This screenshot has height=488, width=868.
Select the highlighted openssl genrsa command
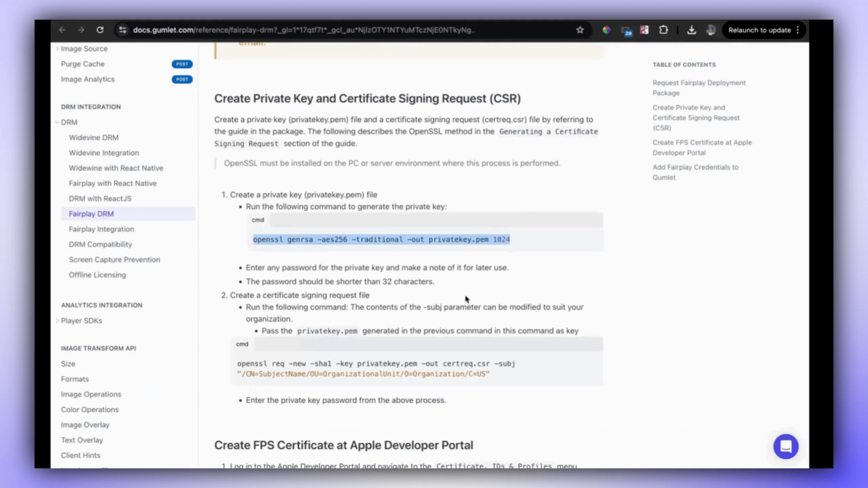tap(381, 239)
